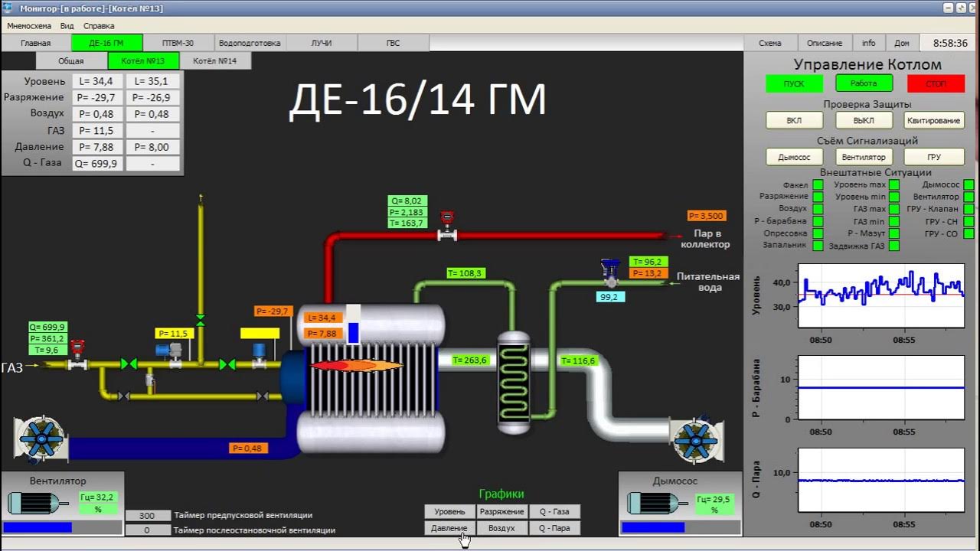Toggle the Уровень max alarm indicator

[894, 184]
